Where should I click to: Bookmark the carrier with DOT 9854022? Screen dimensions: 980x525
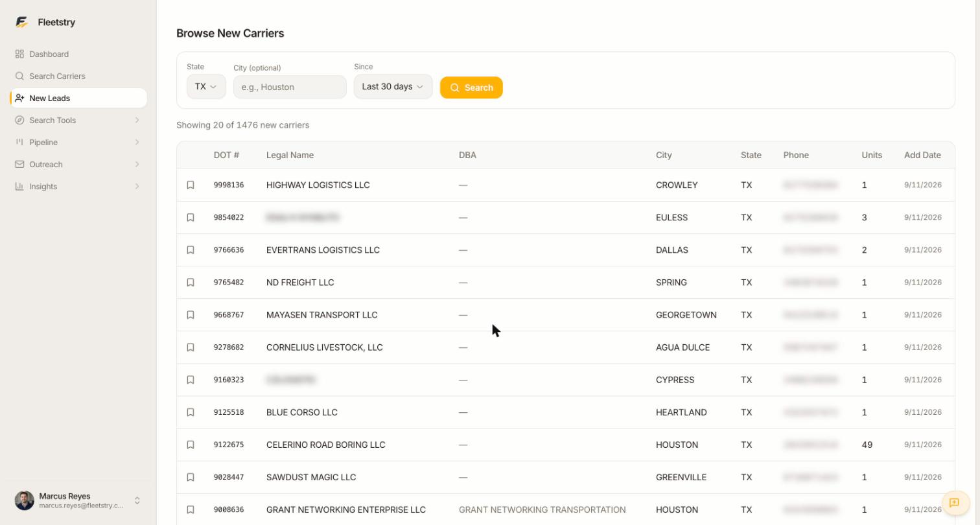pyautogui.click(x=191, y=218)
